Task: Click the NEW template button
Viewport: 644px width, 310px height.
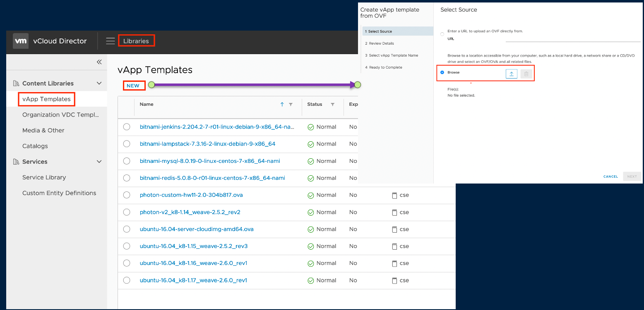Action: 133,86
